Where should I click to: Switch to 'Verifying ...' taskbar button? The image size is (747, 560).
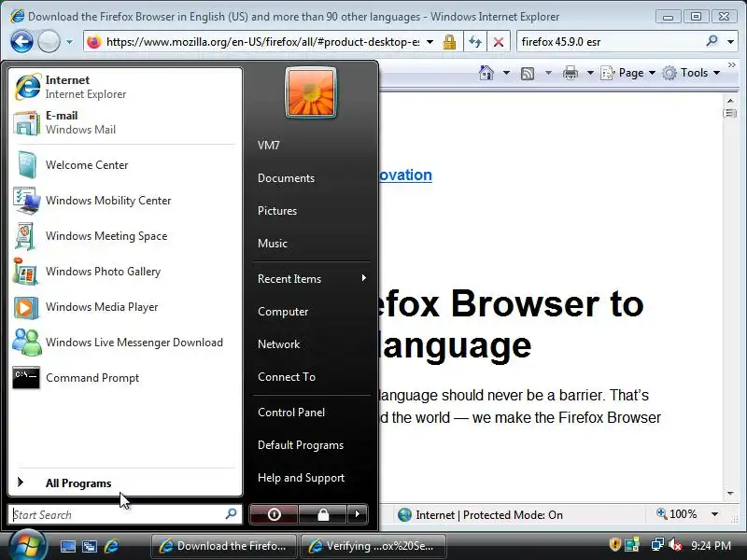373,546
